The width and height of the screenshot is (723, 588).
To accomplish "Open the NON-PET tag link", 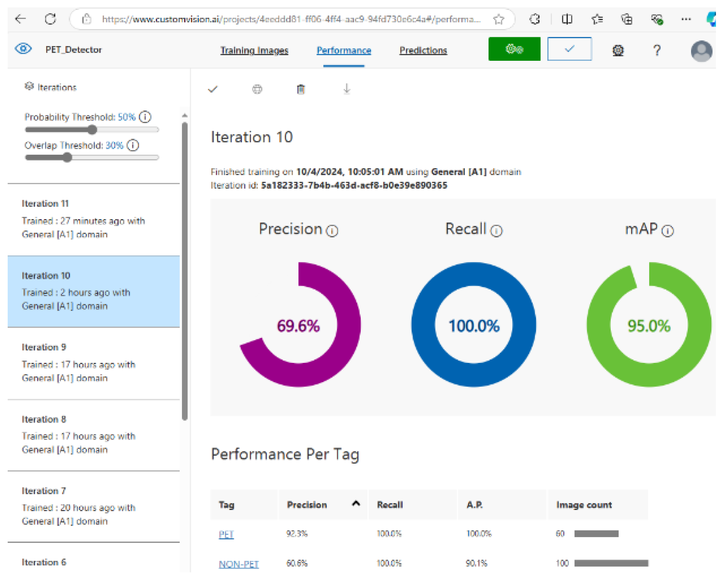I will point(239,564).
